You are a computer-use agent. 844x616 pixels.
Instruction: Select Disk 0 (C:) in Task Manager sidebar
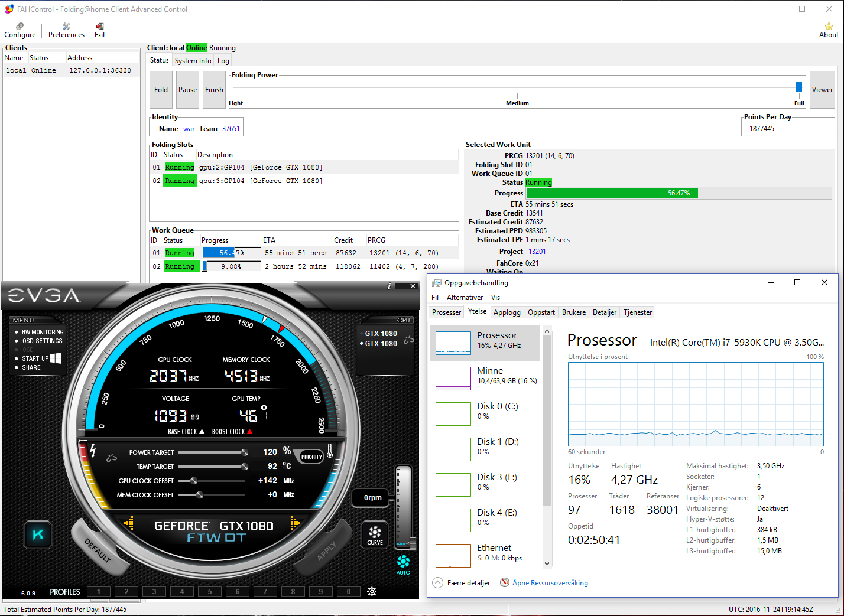[485, 413]
